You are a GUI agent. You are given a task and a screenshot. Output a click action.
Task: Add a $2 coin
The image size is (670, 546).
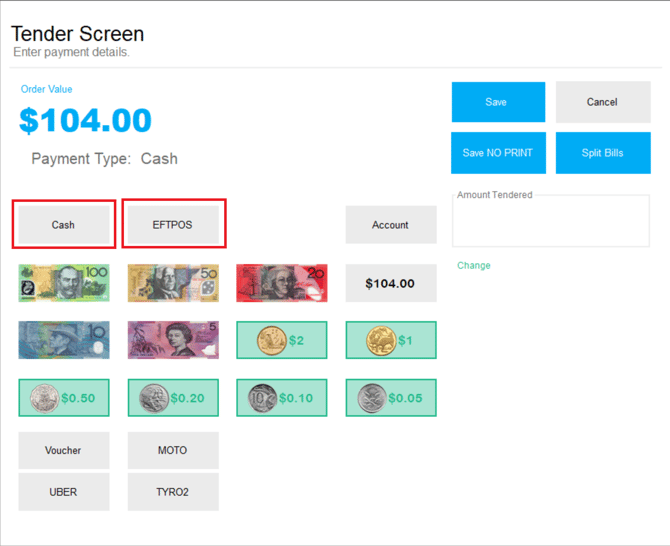tap(282, 340)
